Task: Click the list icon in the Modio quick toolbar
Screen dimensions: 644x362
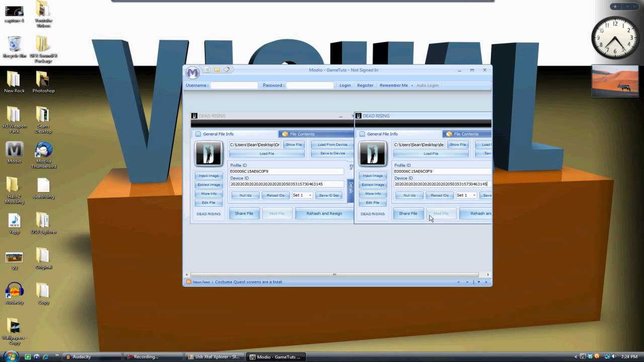Action: pyautogui.click(x=207, y=70)
